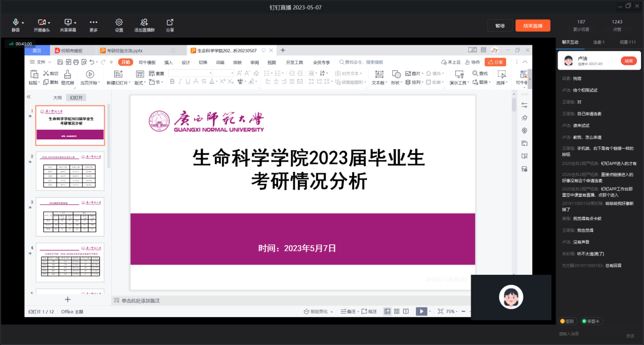Collapse the slide panel with the double chevron
Viewport: 644px width, 345px height.
29,97
